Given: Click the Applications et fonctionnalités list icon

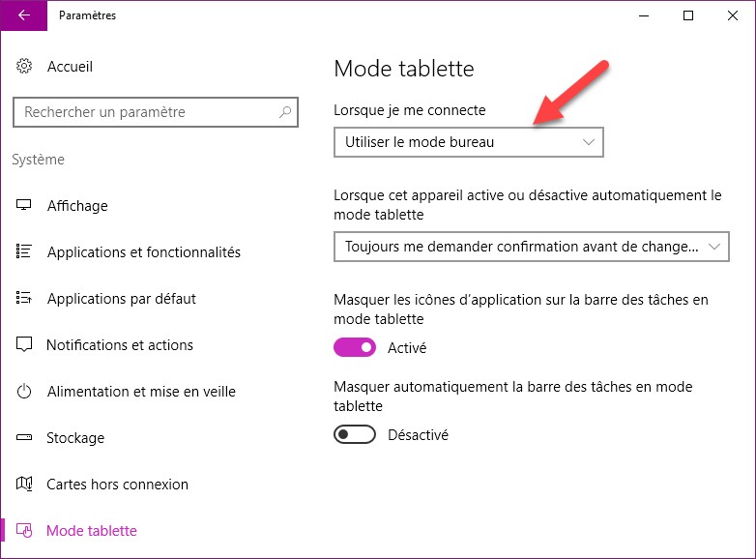Looking at the screenshot, I should 25,252.
